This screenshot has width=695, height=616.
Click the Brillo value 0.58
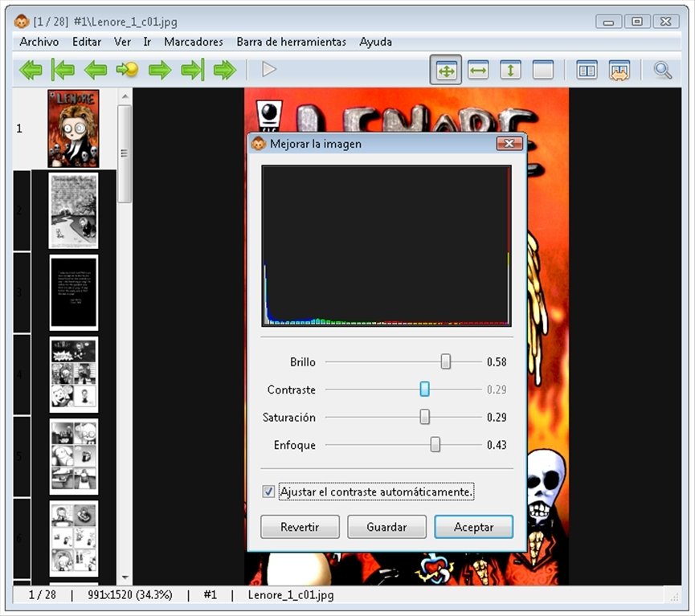coord(497,361)
